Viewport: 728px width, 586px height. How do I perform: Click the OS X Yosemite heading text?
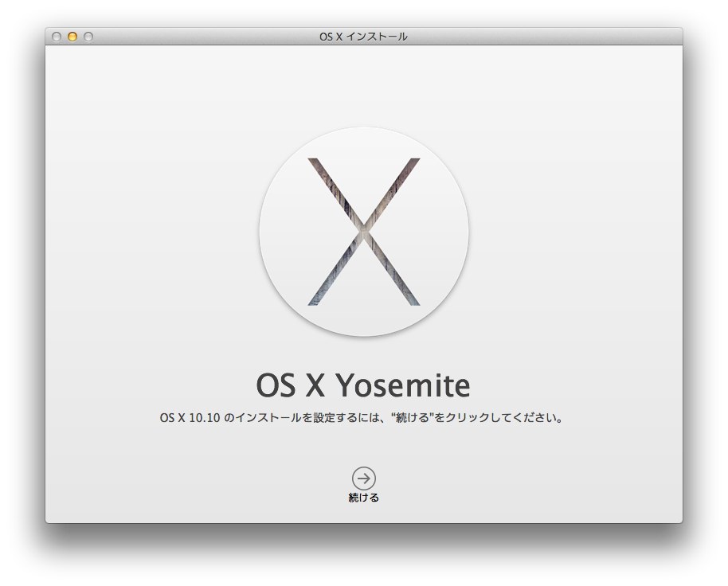pyautogui.click(x=363, y=385)
